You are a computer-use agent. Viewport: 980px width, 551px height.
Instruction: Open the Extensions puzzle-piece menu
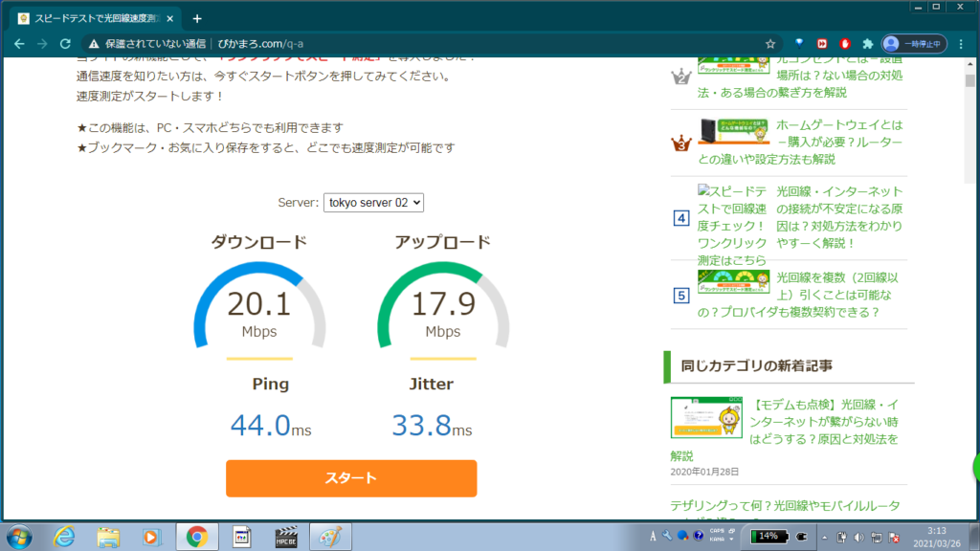[867, 44]
